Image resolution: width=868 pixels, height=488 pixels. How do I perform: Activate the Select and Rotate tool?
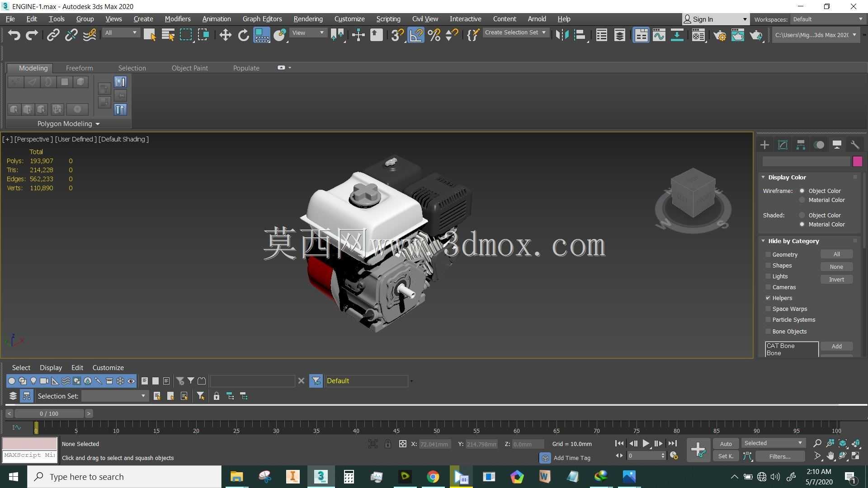(x=243, y=35)
